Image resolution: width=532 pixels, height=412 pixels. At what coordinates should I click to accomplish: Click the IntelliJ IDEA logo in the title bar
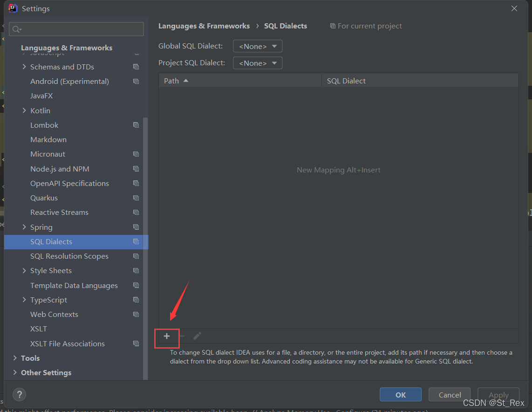[13, 8]
